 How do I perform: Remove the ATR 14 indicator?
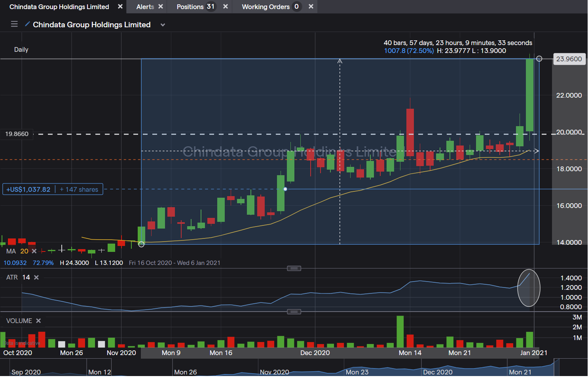coord(36,278)
